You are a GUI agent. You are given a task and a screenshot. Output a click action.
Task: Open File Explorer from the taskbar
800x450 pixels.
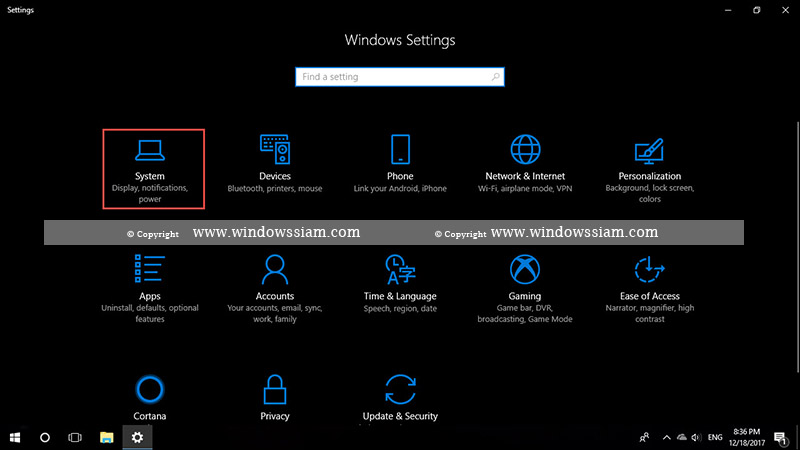pos(106,437)
